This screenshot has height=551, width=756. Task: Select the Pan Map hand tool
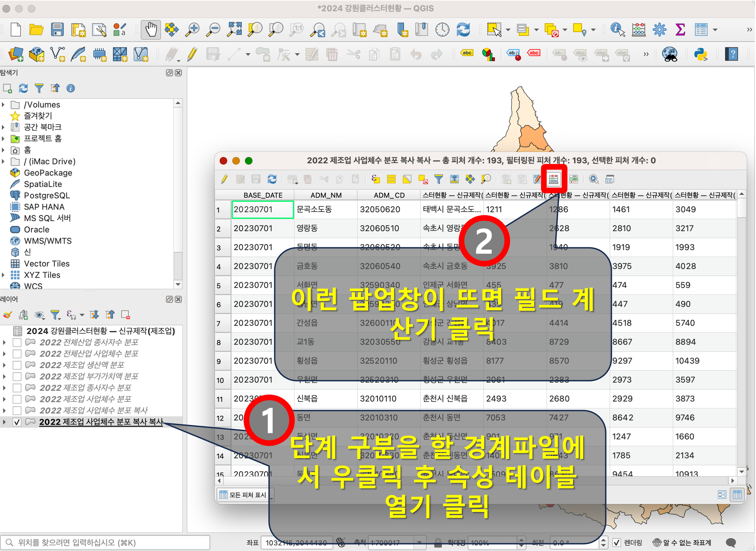pyautogui.click(x=150, y=30)
